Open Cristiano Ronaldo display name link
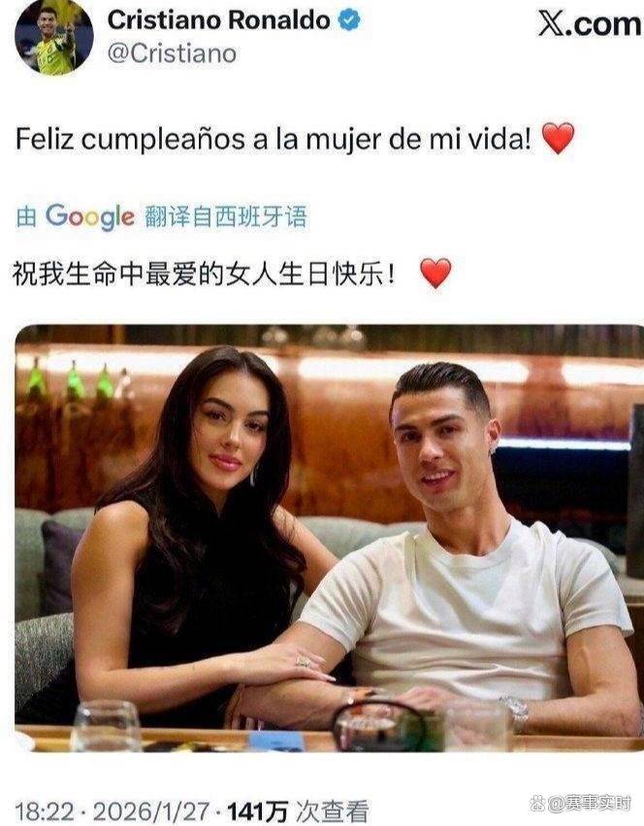Image resolution: width=644 pixels, height=826 pixels. tap(218, 20)
